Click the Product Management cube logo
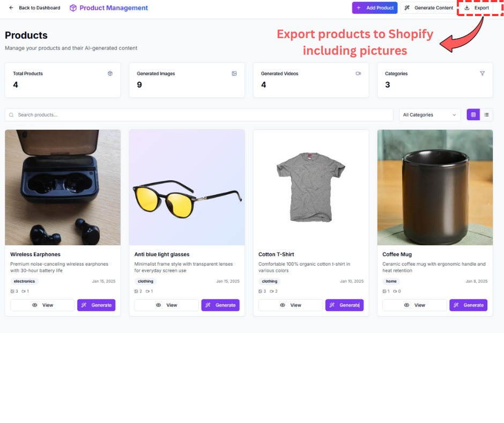 click(72, 8)
